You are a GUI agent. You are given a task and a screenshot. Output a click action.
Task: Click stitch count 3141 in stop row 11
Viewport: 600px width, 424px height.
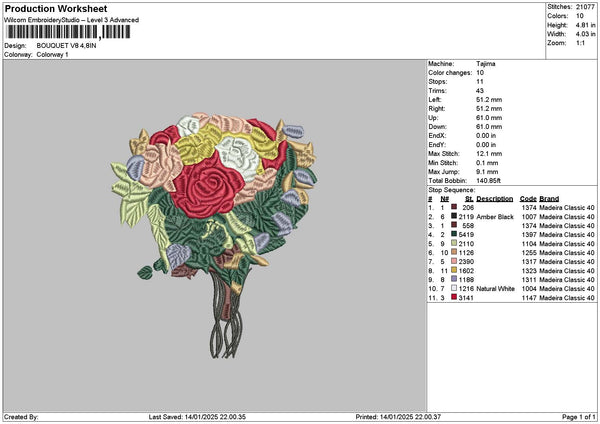466,298
